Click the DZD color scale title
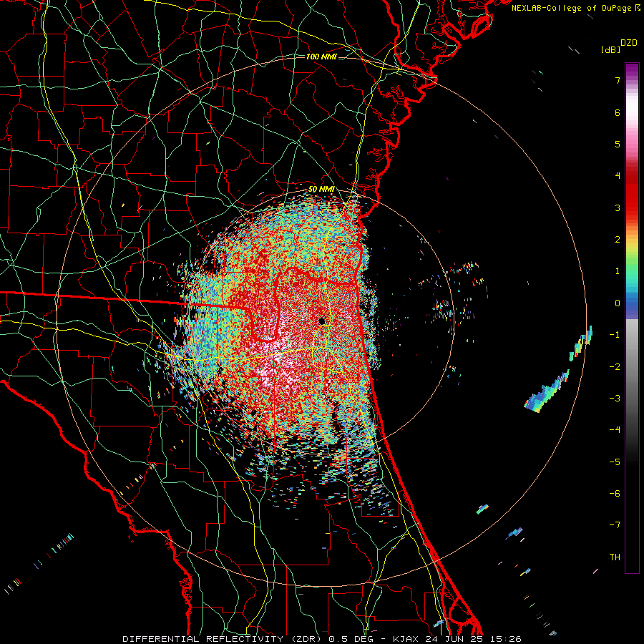Screen dimensions: 644x644 point(629,43)
